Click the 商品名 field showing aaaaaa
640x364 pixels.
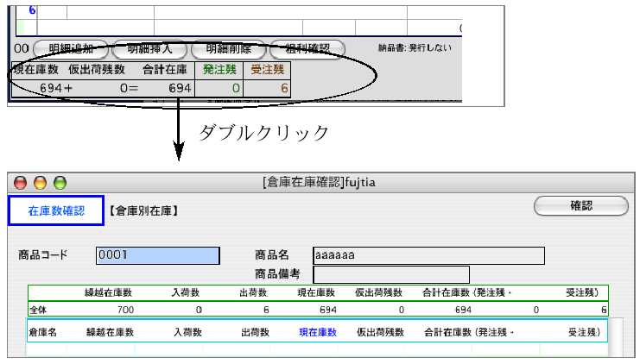[428, 255]
